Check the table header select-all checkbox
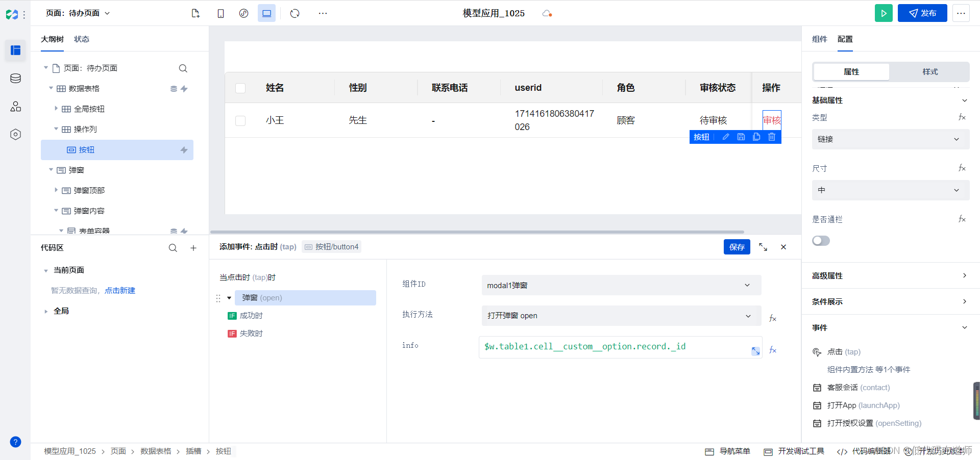Image resolution: width=980 pixels, height=460 pixels. (240, 88)
